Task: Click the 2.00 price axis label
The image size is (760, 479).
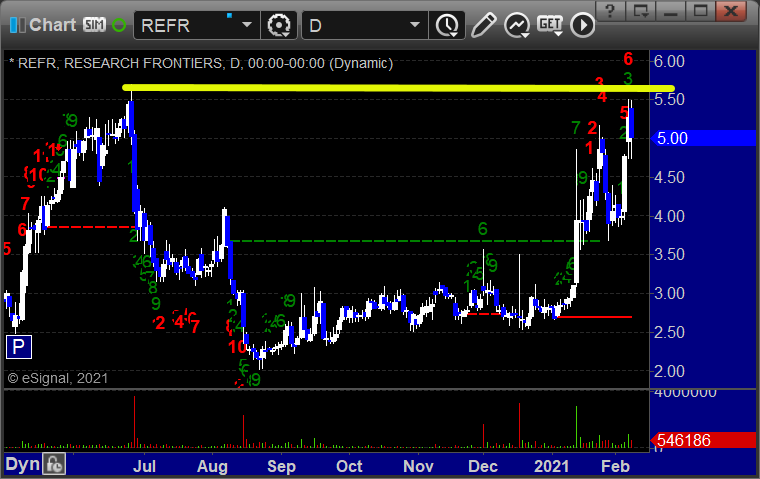Action: 669,371
